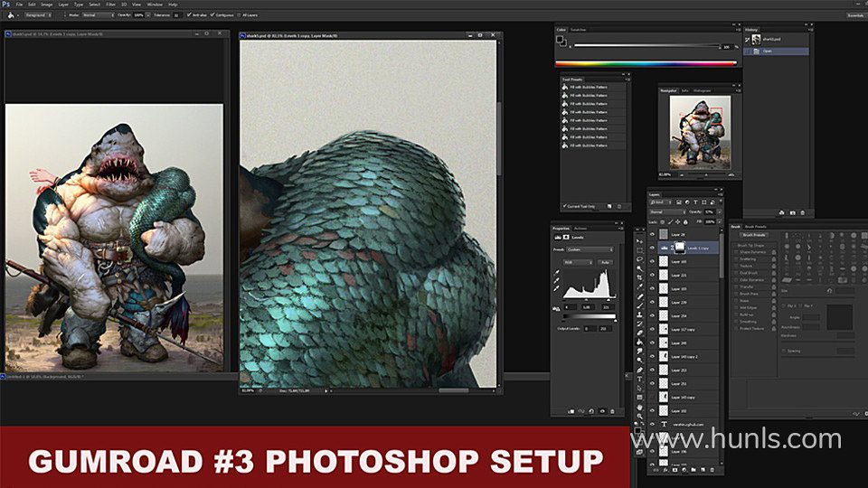This screenshot has width=868, height=488.
Task: Select the Brush tool in the toolbox
Action: point(640,305)
